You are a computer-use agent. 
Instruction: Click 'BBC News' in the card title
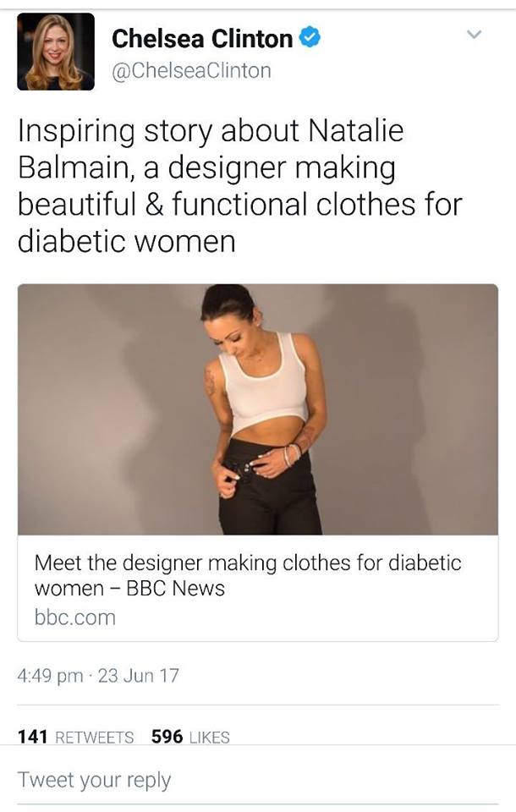(x=176, y=589)
